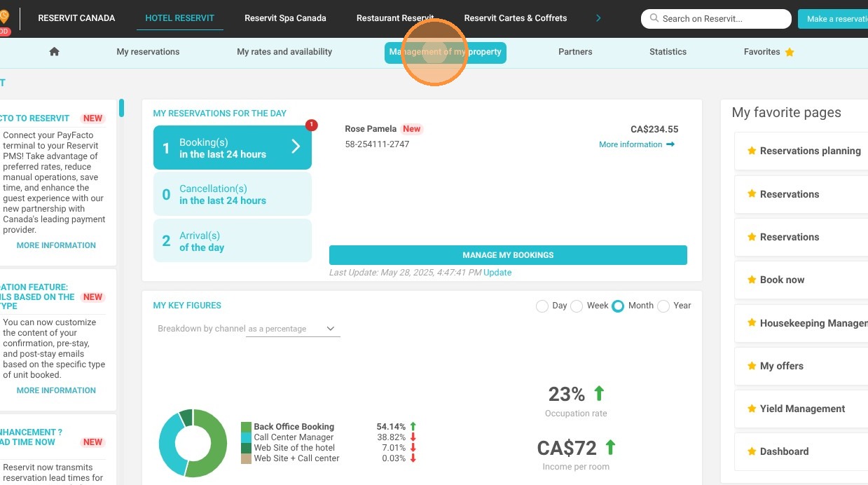Screen dimensions: 868x485
Task: Click the green arrow next to 54.14%
Action: coord(413,427)
